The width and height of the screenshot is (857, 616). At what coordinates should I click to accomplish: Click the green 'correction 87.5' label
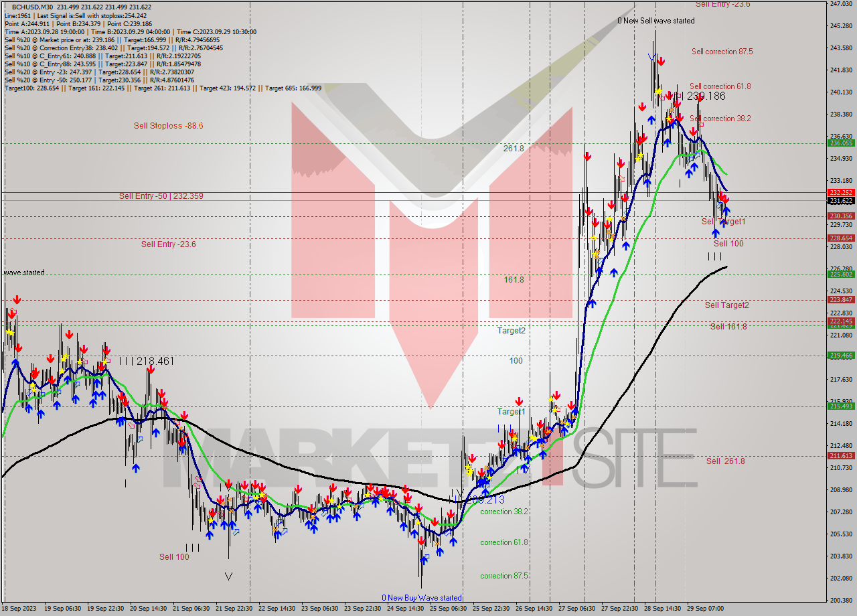pos(505,576)
